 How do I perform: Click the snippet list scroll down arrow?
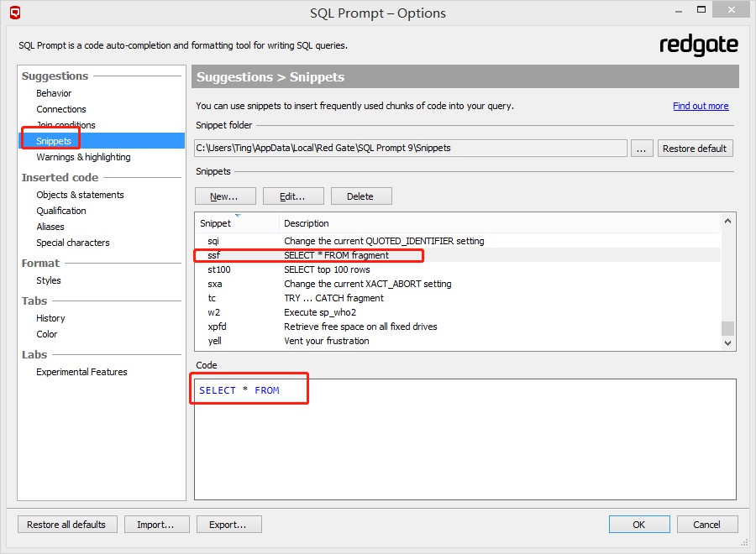(x=728, y=342)
